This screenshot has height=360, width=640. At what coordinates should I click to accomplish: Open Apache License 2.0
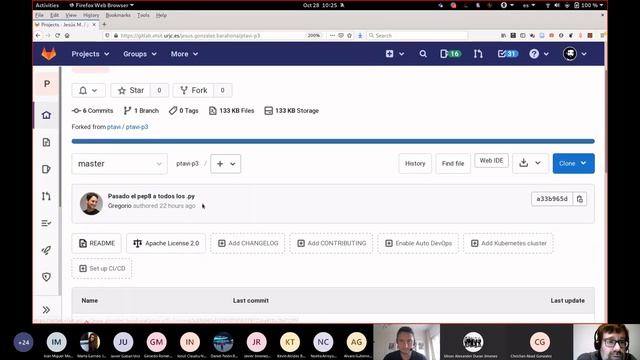166,243
